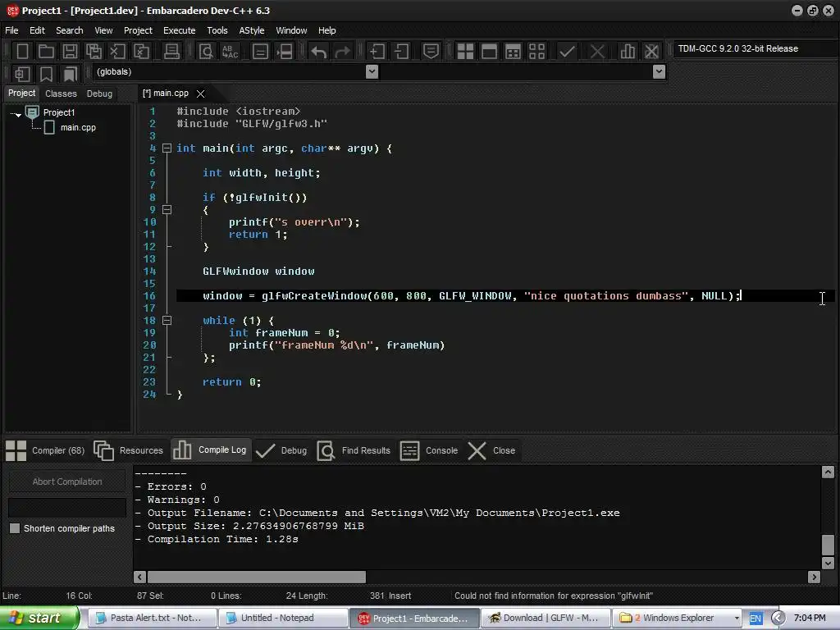Collapse the if block fold at line 9
This screenshot has width=840, height=630.
coord(167,210)
